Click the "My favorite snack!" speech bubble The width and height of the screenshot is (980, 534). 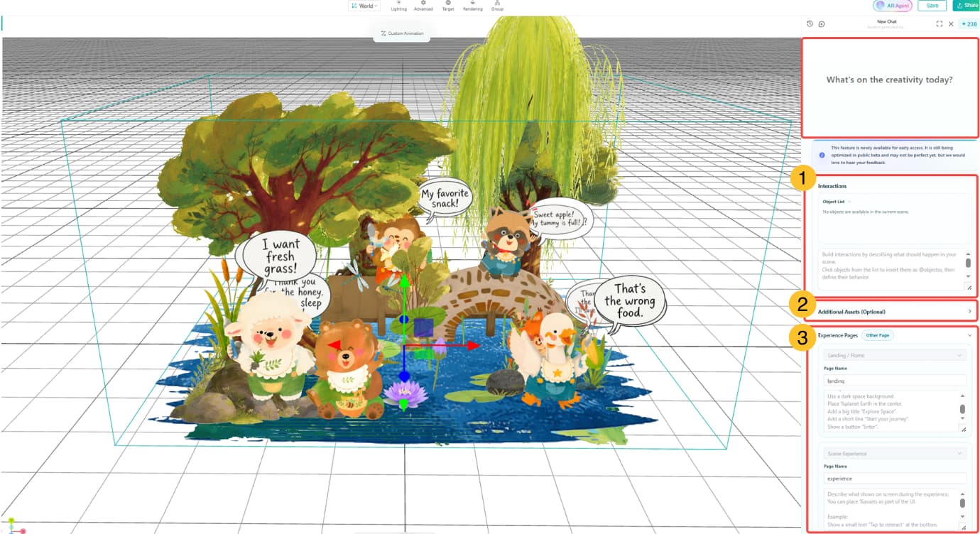tap(445, 199)
